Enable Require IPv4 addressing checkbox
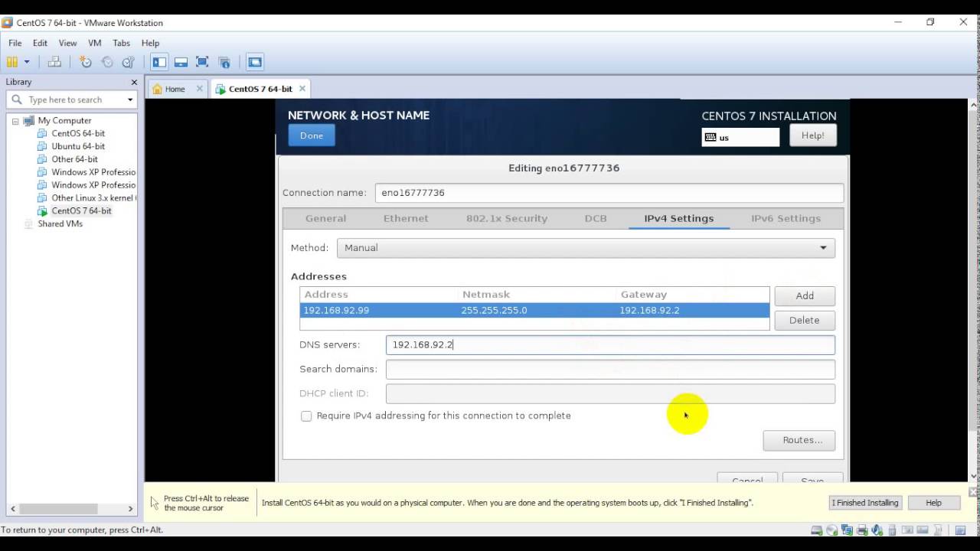This screenshot has height=551, width=980. click(306, 416)
